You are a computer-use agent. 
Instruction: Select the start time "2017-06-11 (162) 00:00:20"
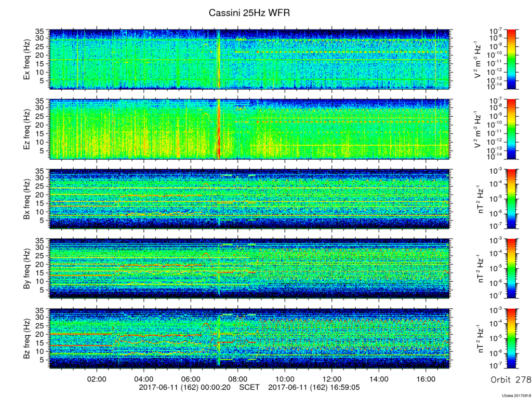click(184, 387)
